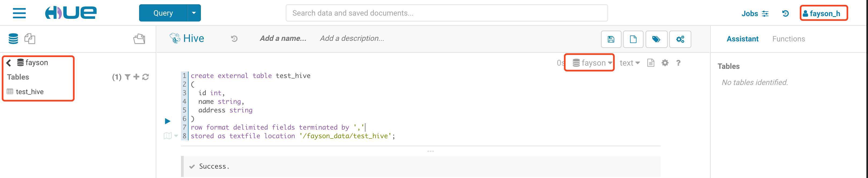Toggle the table filter funnel icon
Viewport: 868px width, 178px height.
click(127, 77)
